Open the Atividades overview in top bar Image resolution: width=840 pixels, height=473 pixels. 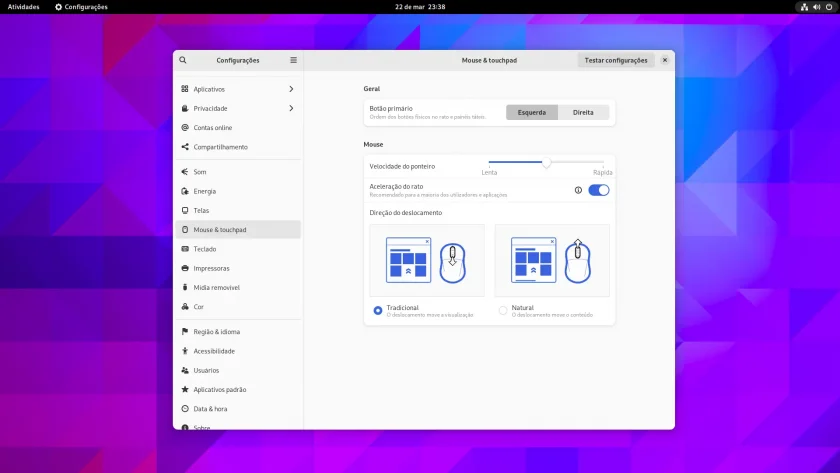[x=24, y=7]
